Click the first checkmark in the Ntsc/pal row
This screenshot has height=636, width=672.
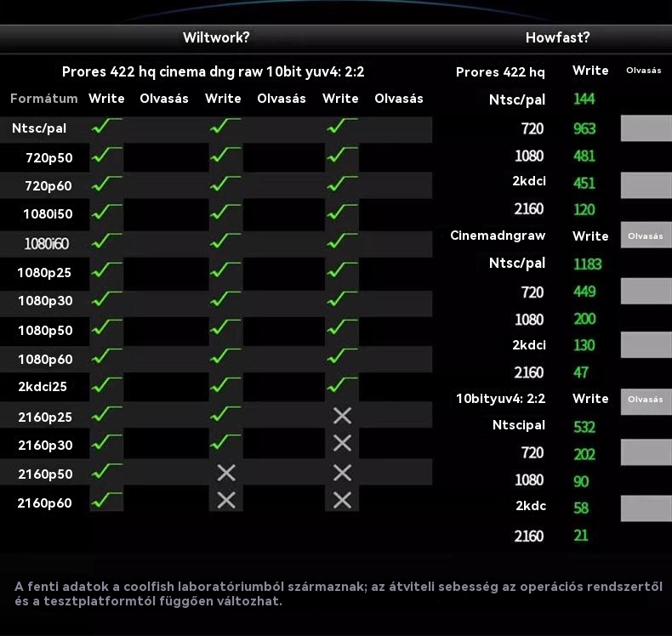[x=106, y=128]
